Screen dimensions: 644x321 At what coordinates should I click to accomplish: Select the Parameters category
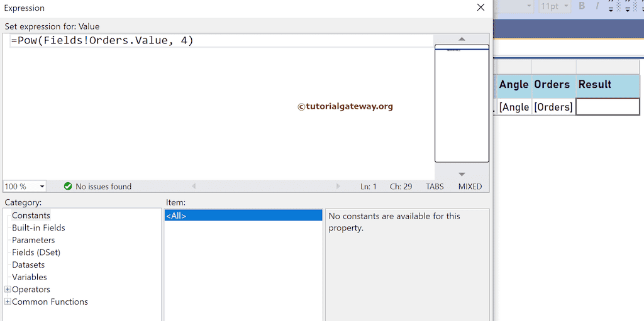pos(33,240)
